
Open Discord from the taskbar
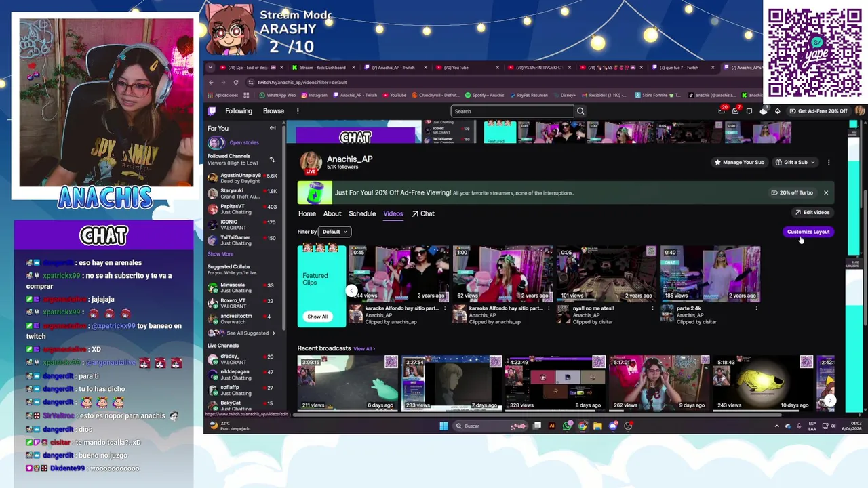tap(613, 426)
